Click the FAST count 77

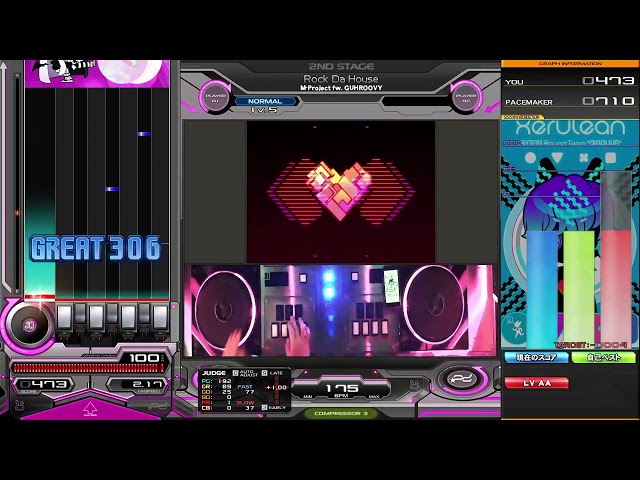click(250, 392)
